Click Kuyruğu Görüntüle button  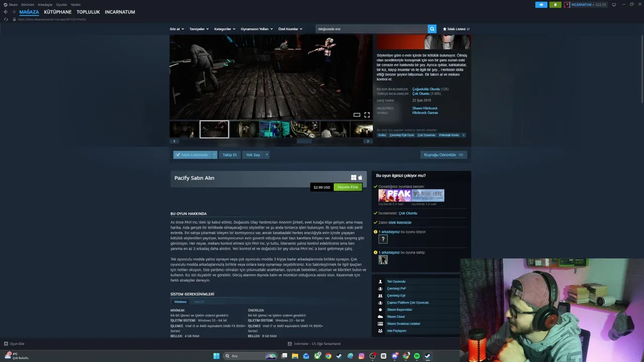click(443, 155)
